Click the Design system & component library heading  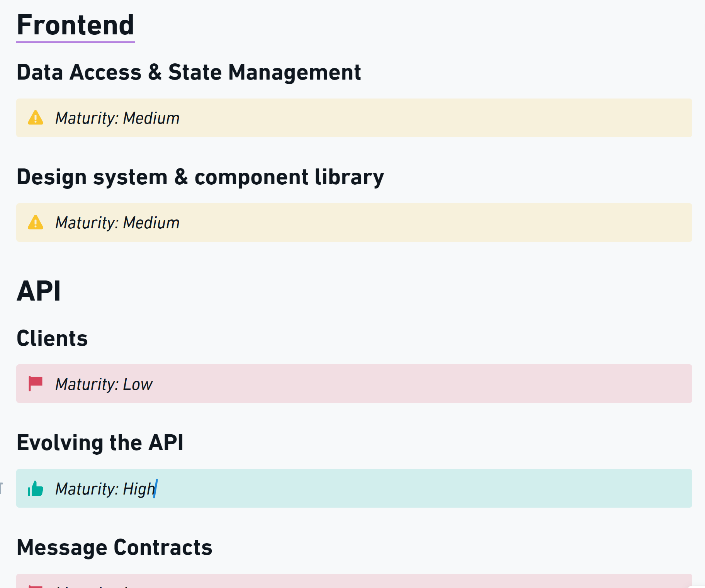[x=200, y=177]
